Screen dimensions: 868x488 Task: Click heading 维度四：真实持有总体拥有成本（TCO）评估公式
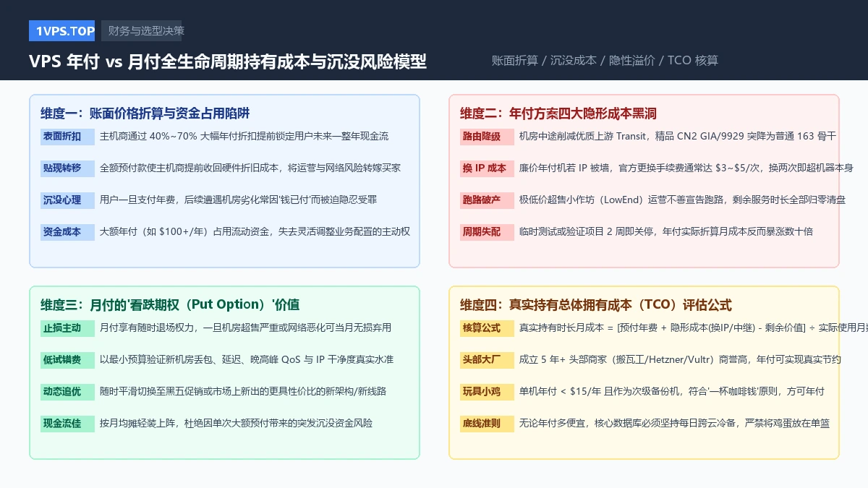coord(596,305)
